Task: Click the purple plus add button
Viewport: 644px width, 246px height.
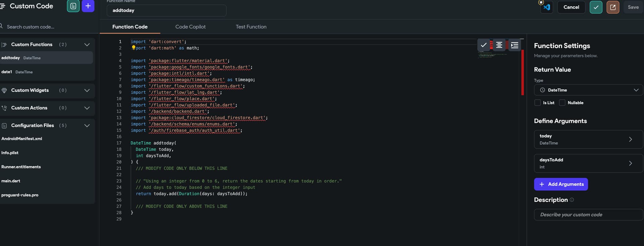Action: pyautogui.click(x=88, y=6)
